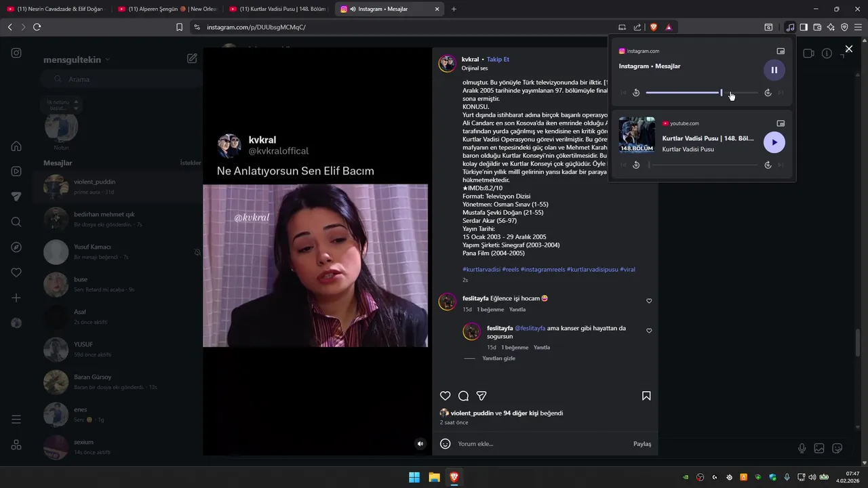Close the Instagram post overlay
The image size is (868, 488).
click(848, 49)
